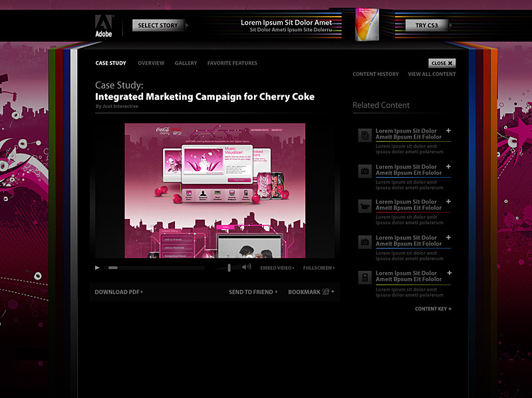Screen dimensions: 532x398
Task: Expand fifth related item with plus
Action: [x=450, y=273]
